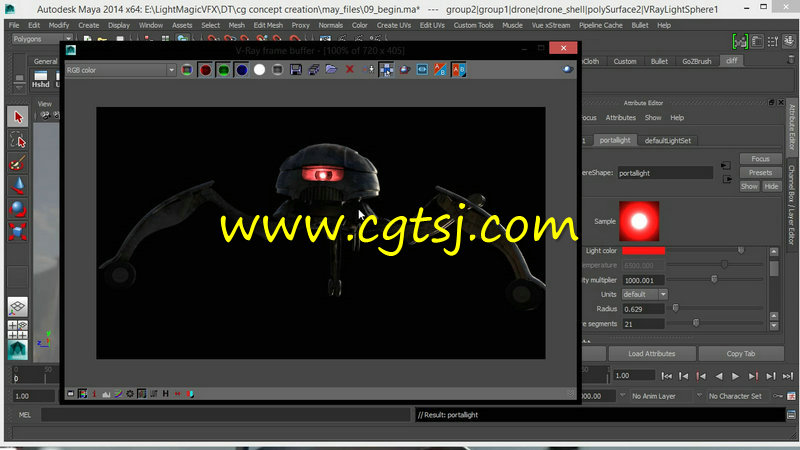Image resolution: width=800 pixels, height=450 pixels.
Task: Toggle the levels correction histogram icon
Action: [106, 394]
